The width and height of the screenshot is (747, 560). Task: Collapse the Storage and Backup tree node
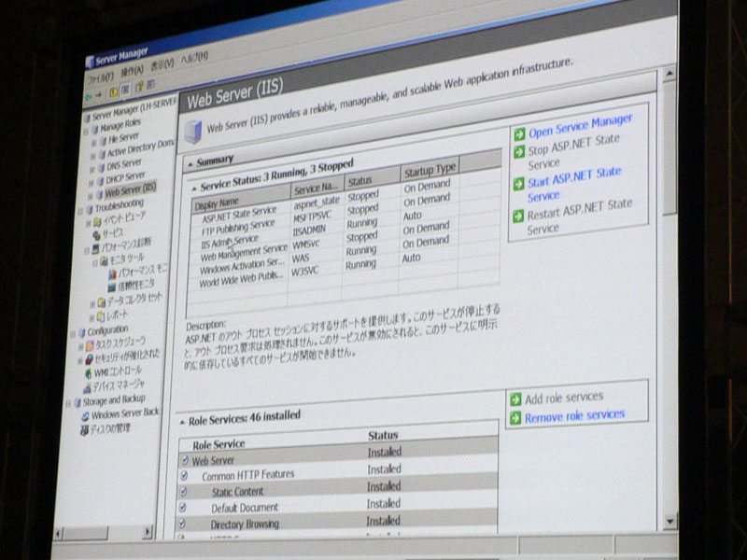point(68,404)
